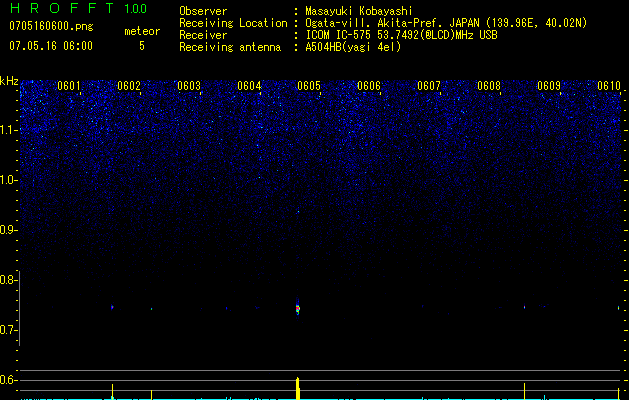
Task: Click the Receiver field label
Action: click(203, 35)
